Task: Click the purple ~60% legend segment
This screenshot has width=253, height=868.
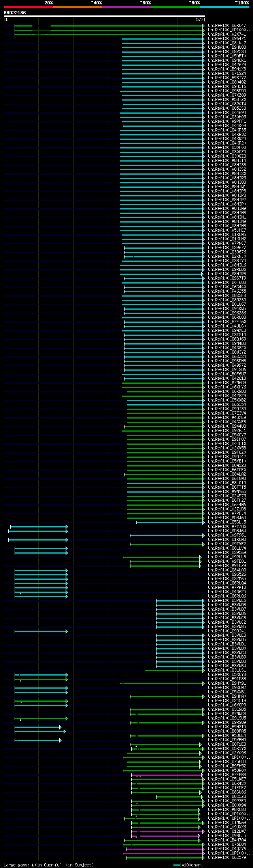Action: pyautogui.click(x=126, y=7)
